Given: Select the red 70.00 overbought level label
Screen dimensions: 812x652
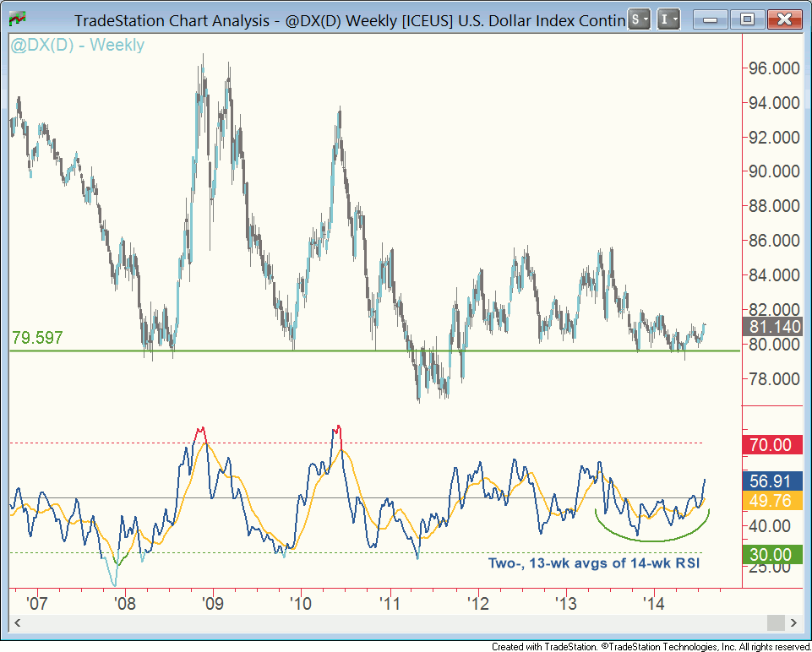Looking at the screenshot, I should click(x=771, y=444).
